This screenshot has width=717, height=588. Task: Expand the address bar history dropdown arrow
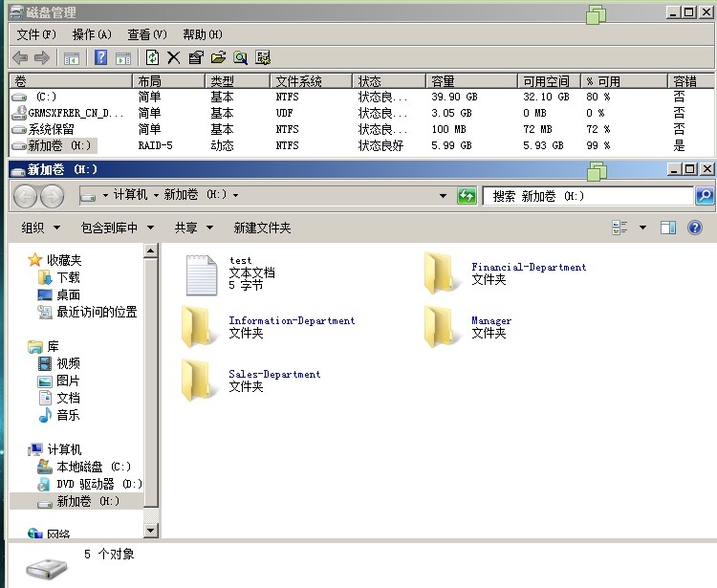(x=443, y=196)
